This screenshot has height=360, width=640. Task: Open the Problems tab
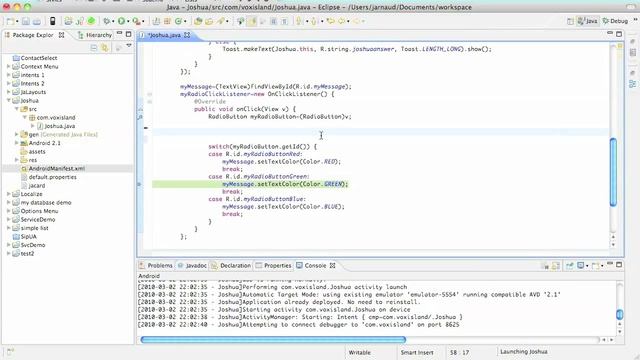click(x=156, y=266)
